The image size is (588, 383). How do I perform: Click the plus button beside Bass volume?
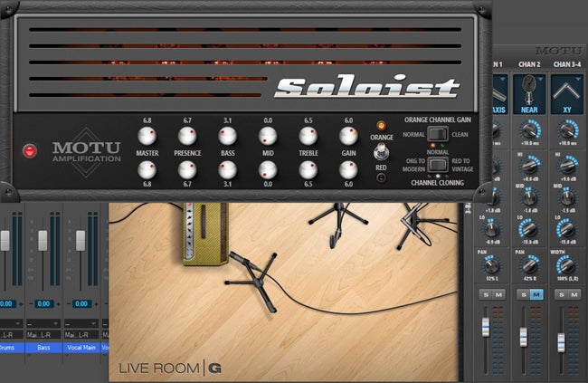point(58,303)
